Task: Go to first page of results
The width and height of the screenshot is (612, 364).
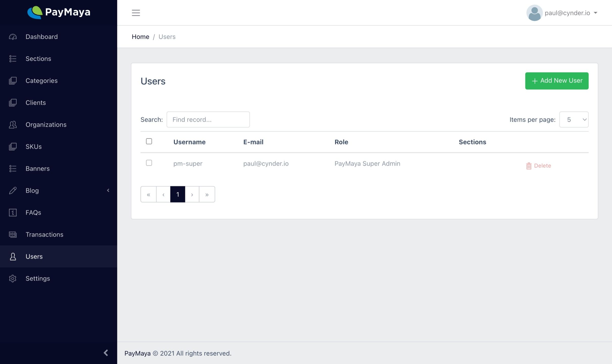Action: 149,194
